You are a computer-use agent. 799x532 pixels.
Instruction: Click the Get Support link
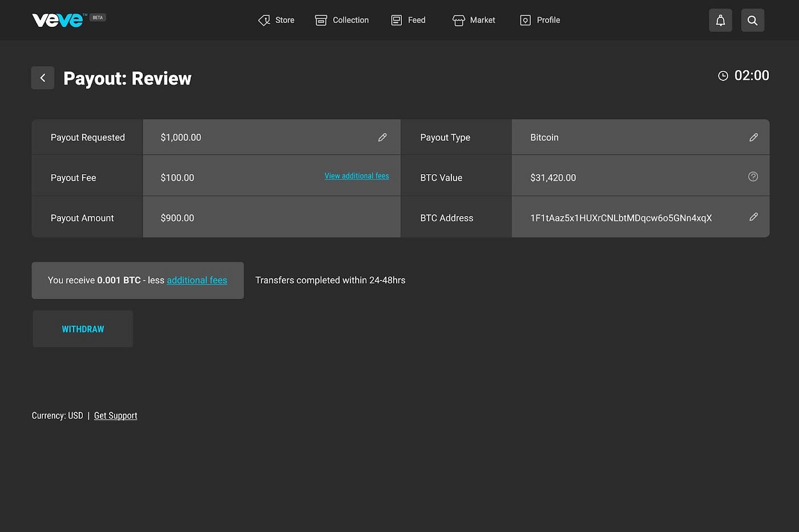tap(115, 416)
